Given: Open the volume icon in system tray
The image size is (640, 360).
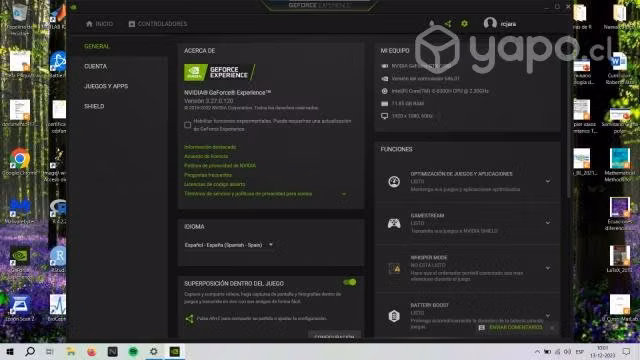Looking at the screenshot, I should pos(567,351).
